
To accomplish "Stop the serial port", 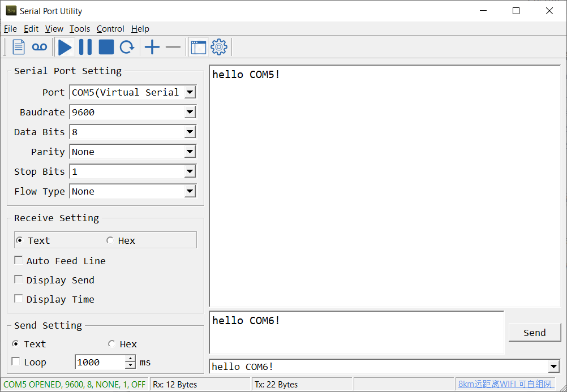I will (x=106, y=46).
